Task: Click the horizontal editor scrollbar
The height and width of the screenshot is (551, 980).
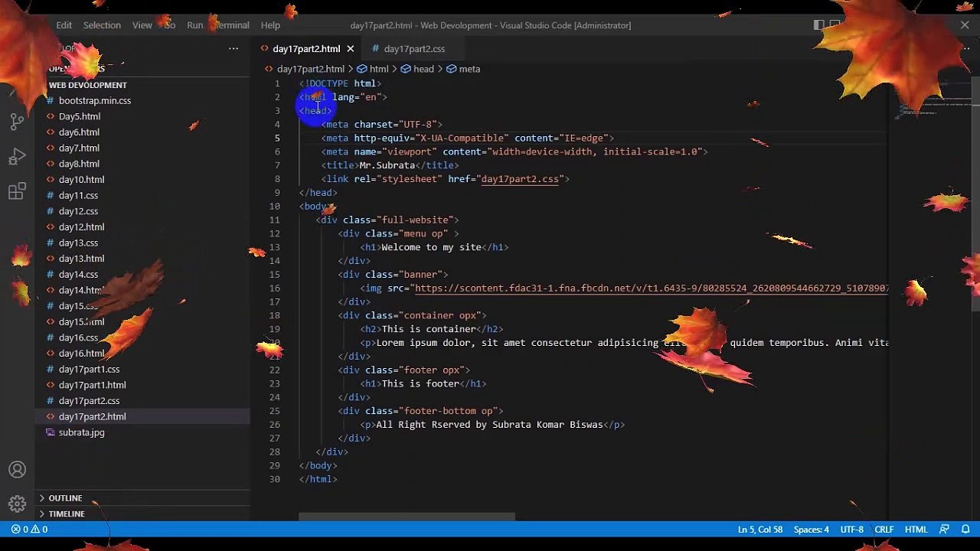Action: pos(407,517)
